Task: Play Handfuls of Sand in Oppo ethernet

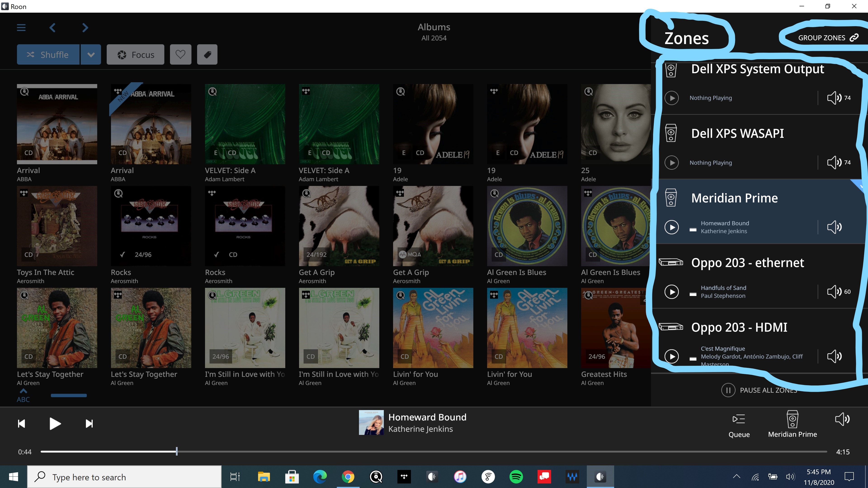Action: pos(672,292)
